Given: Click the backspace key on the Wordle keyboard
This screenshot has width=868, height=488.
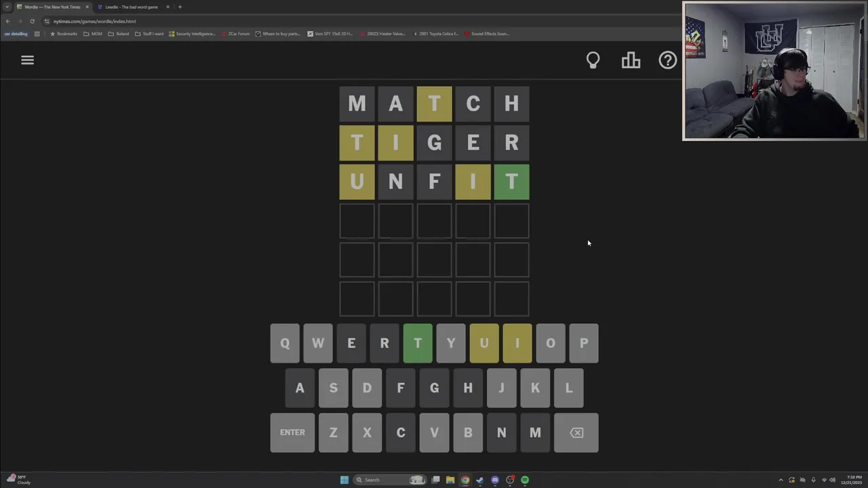Looking at the screenshot, I should click(576, 432).
